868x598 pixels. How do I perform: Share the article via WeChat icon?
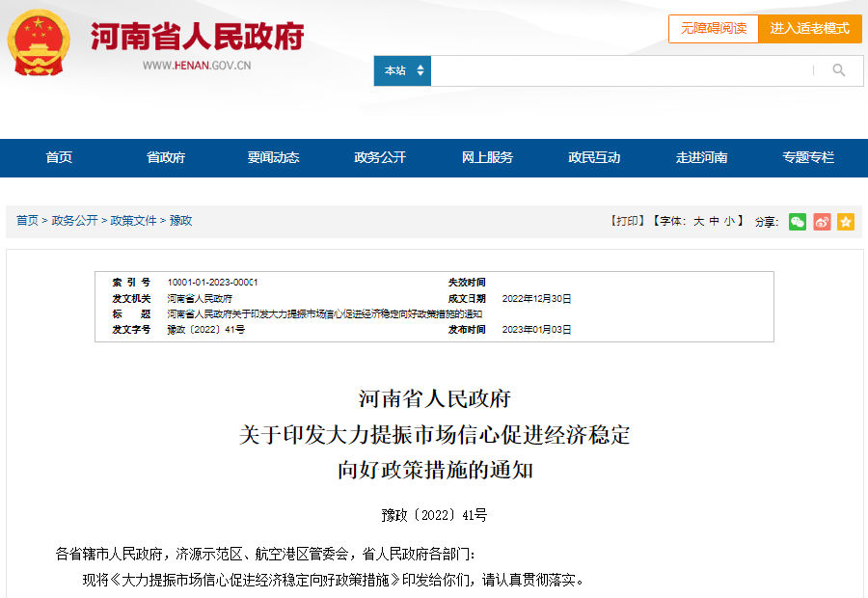click(x=797, y=222)
